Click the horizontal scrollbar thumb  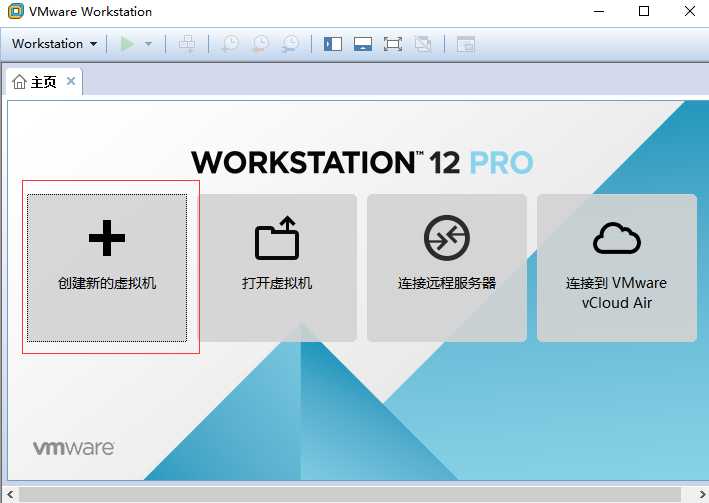(350, 495)
